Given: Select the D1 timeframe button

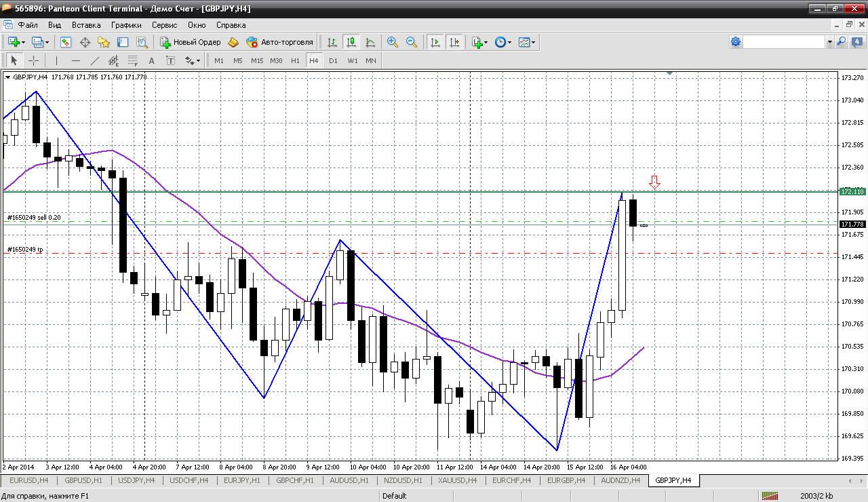Looking at the screenshot, I should click(x=333, y=60).
